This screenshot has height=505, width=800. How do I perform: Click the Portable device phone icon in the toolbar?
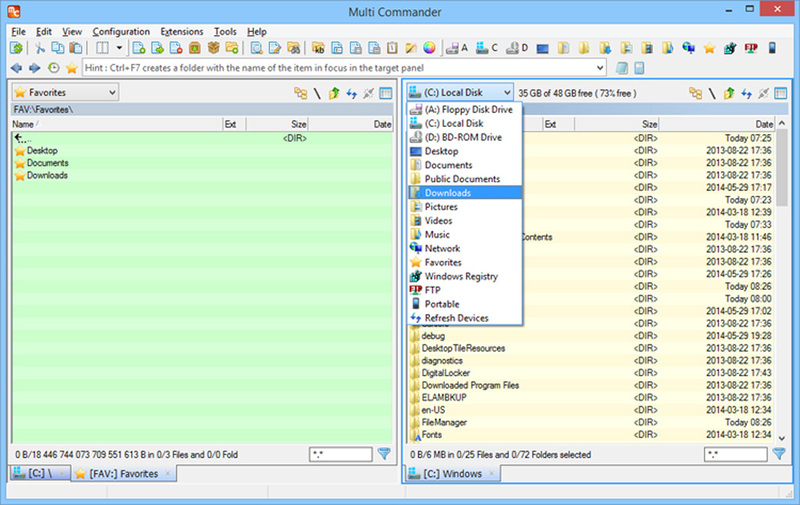tap(772, 48)
